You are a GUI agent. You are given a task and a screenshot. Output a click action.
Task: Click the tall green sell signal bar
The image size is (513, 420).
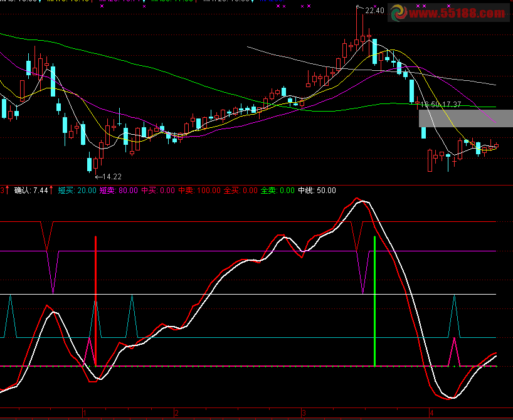(374, 301)
